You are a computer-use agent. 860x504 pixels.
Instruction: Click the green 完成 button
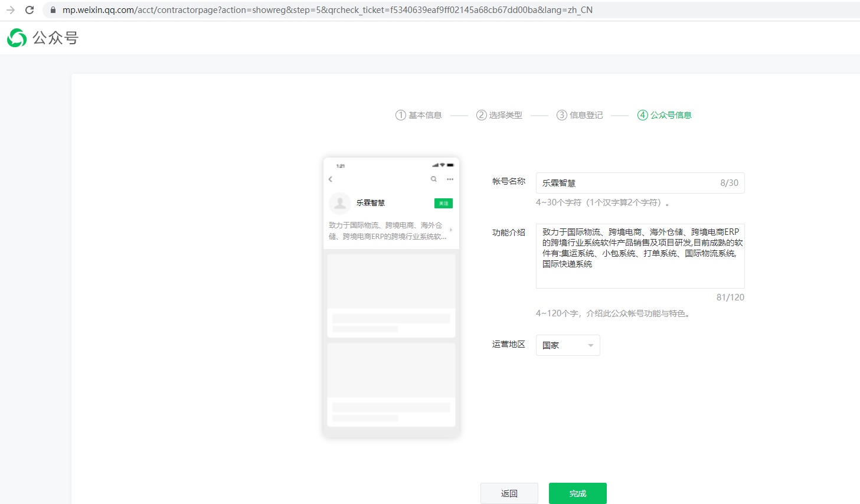577,493
